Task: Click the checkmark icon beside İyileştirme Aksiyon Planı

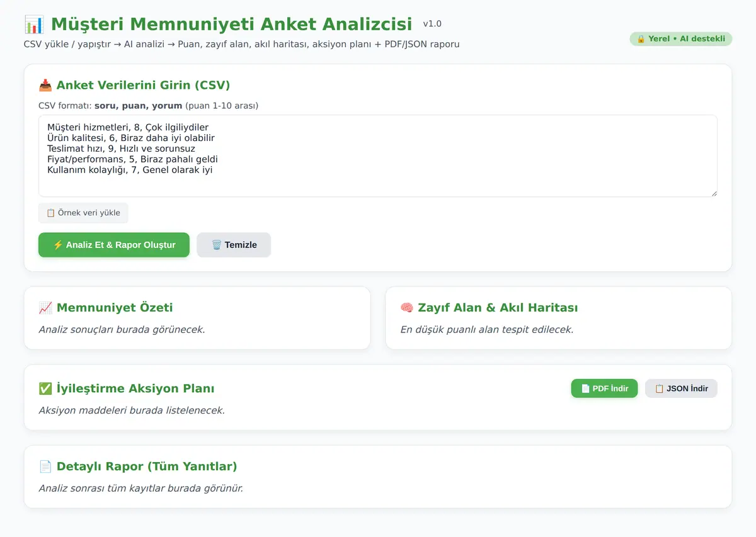Action: (x=45, y=388)
